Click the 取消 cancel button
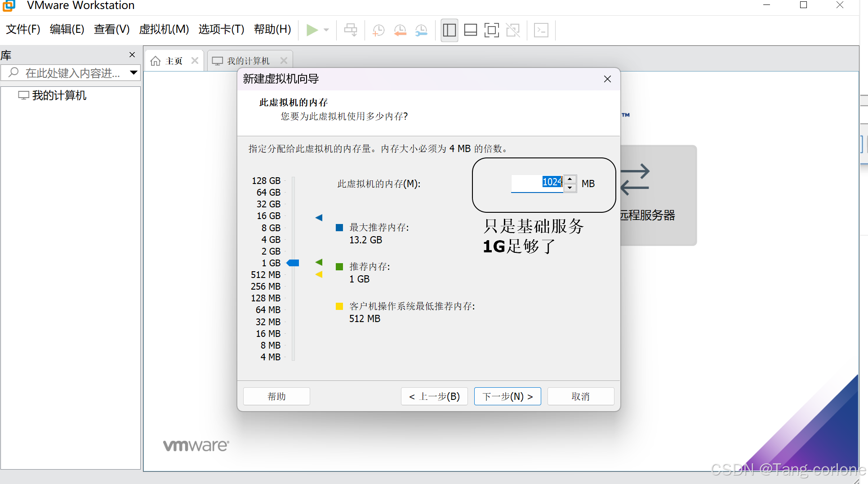Viewport: 868px width, 484px height. (x=581, y=396)
